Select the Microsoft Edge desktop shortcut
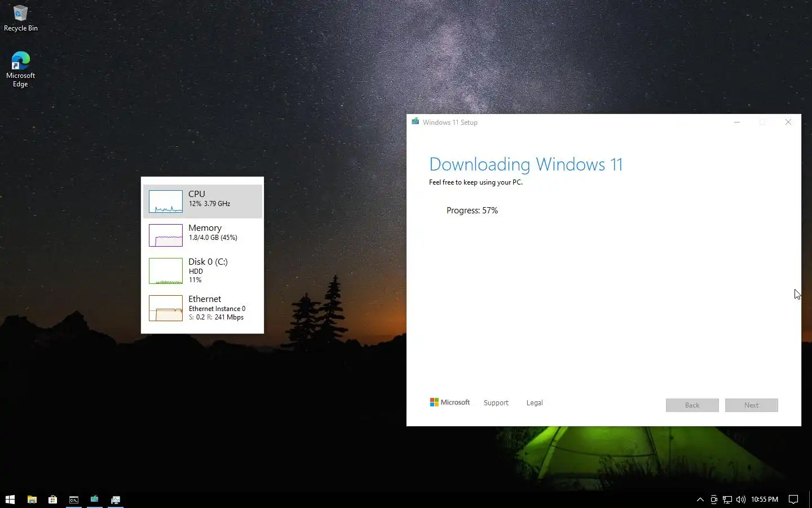The height and width of the screenshot is (508, 812). click(x=20, y=69)
